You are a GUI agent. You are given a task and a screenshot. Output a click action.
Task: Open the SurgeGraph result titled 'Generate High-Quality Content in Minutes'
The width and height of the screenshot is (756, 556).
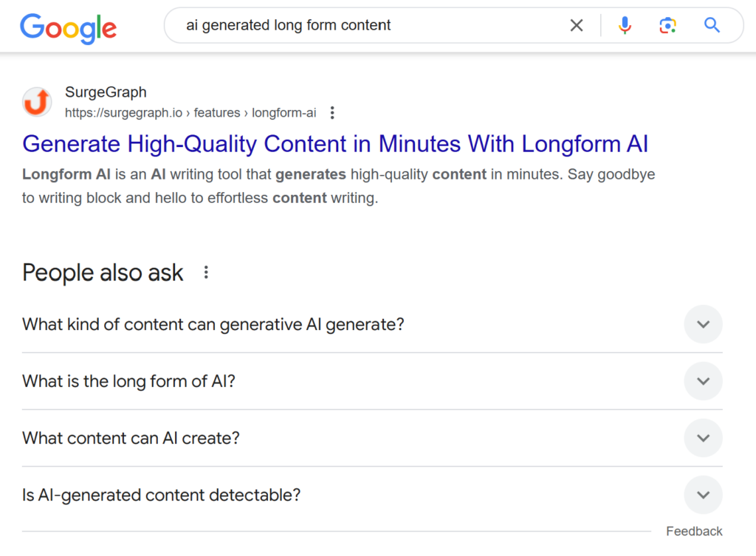[x=335, y=144]
